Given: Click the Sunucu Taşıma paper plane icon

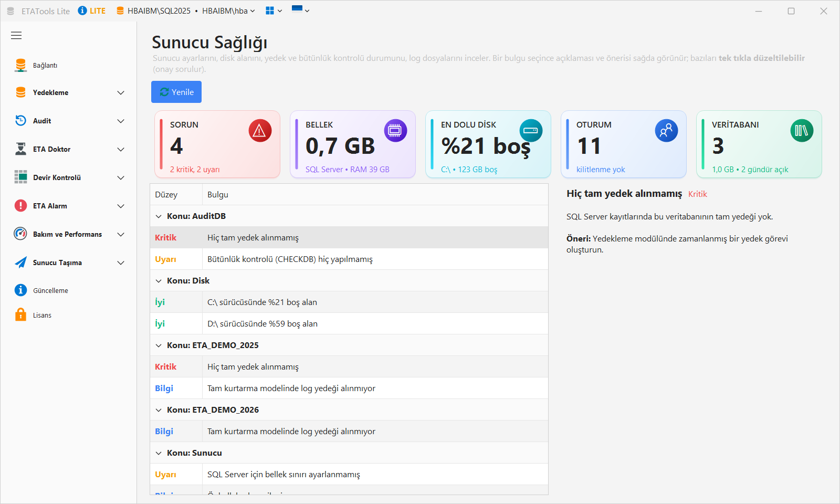Looking at the screenshot, I should click(x=20, y=262).
